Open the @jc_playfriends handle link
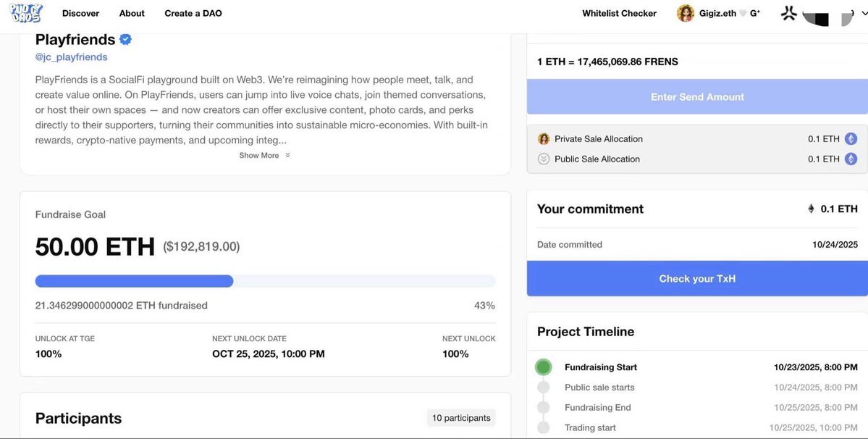868x439 pixels. pyautogui.click(x=71, y=57)
